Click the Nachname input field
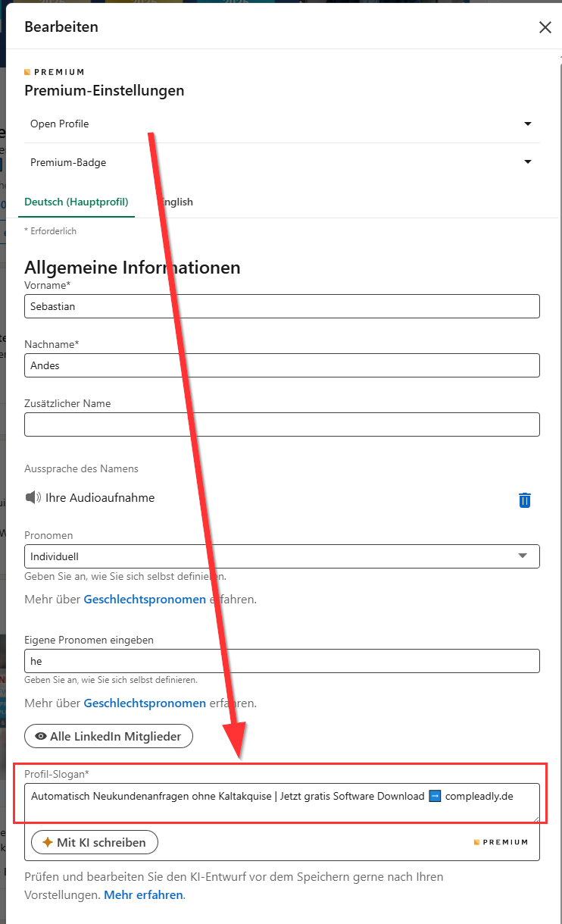The image size is (562, 924). [x=282, y=365]
